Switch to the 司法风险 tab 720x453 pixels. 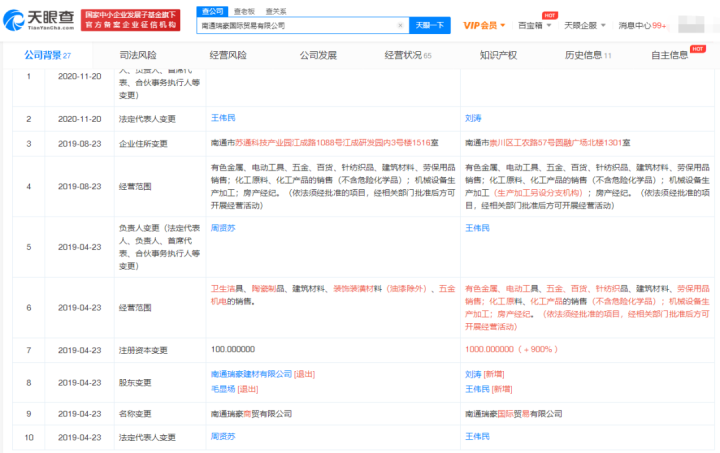point(142,54)
